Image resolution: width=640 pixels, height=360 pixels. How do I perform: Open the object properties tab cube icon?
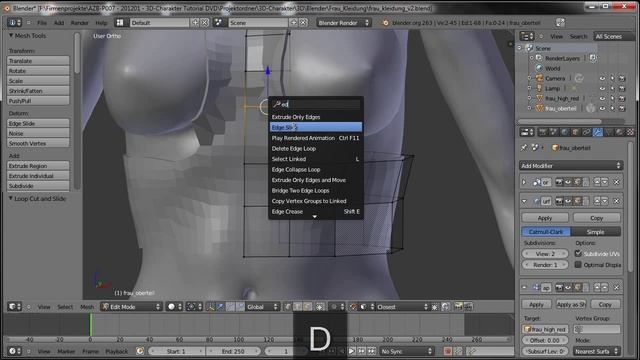pyautogui.click(x=576, y=132)
